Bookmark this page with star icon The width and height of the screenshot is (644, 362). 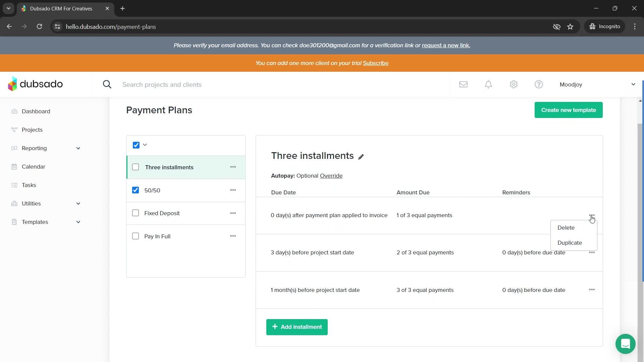click(570, 26)
